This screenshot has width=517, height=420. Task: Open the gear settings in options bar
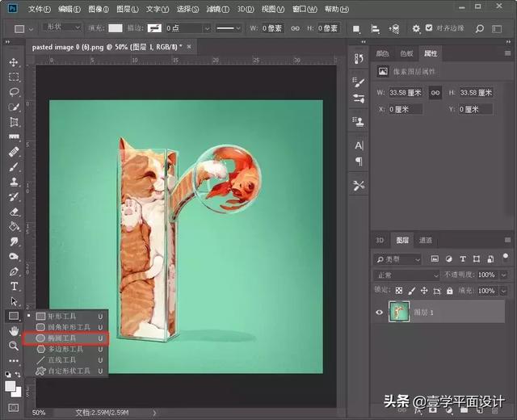416,29
